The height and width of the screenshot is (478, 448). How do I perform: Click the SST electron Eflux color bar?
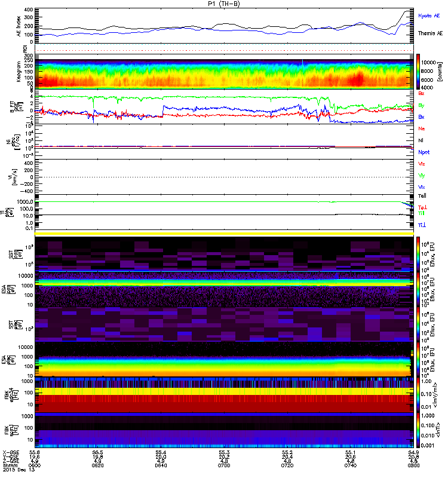tap(418, 324)
